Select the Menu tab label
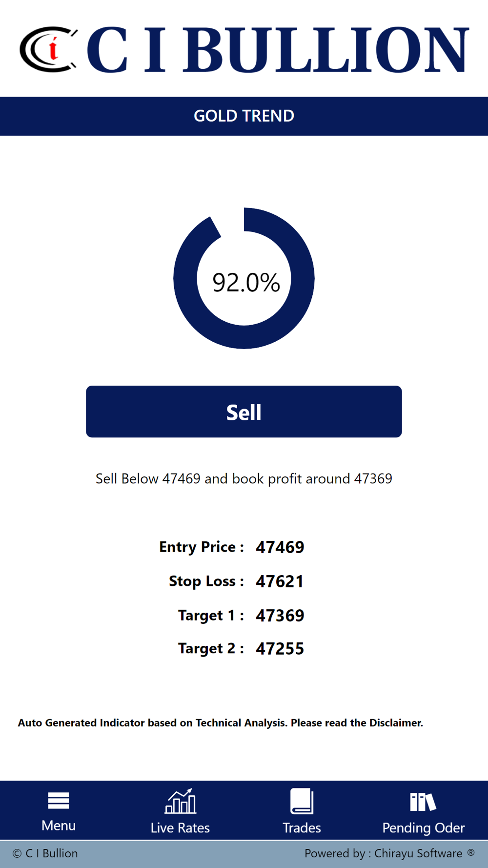Screen dimensions: 488x868 (x=59, y=826)
